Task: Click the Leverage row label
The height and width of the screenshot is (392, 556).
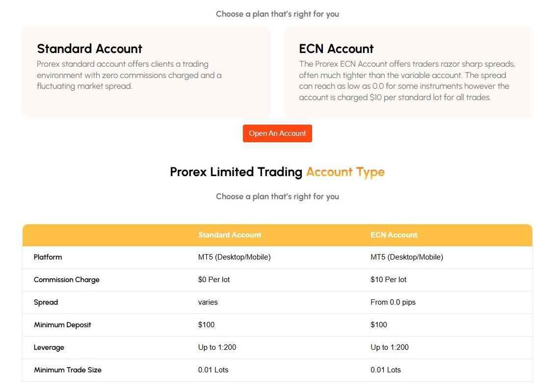Action: pyautogui.click(x=49, y=347)
